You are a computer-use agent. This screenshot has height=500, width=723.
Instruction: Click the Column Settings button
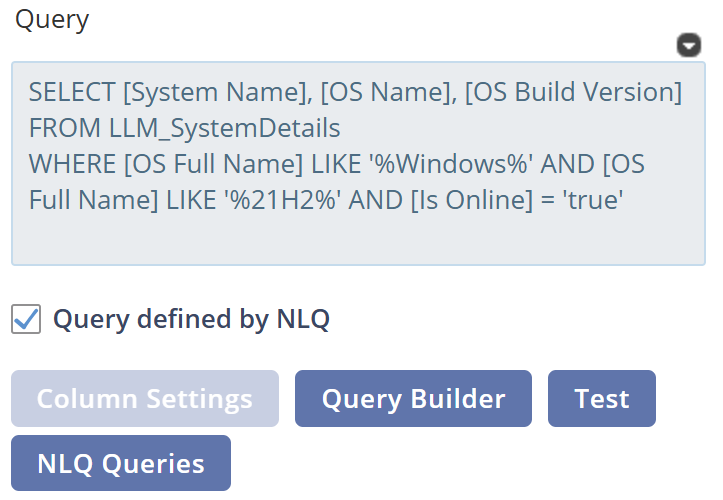pyautogui.click(x=145, y=399)
